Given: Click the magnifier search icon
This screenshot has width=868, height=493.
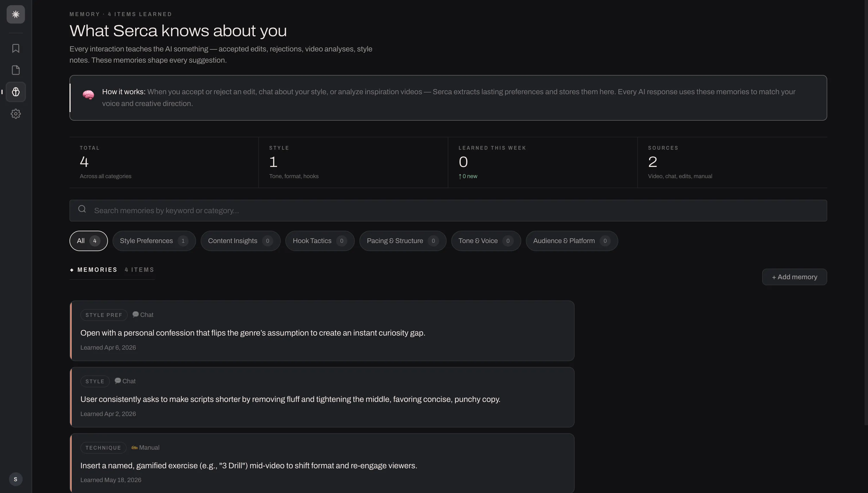Looking at the screenshot, I should point(82,209).
